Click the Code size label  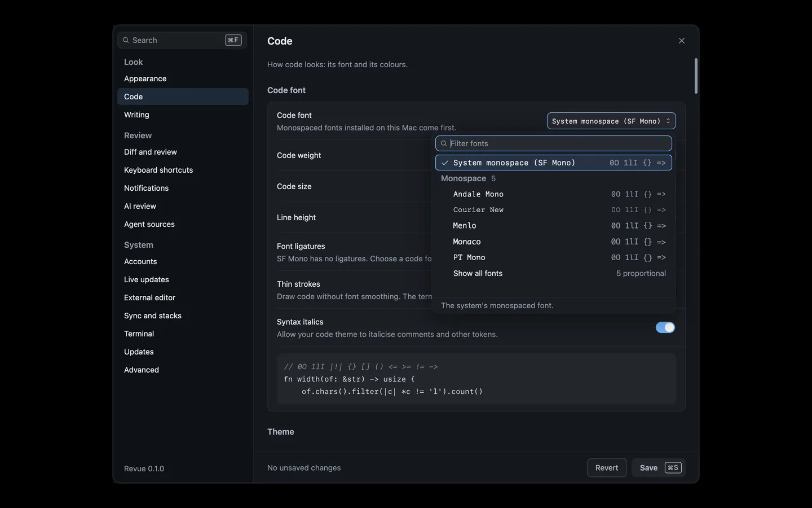[294, 186]
